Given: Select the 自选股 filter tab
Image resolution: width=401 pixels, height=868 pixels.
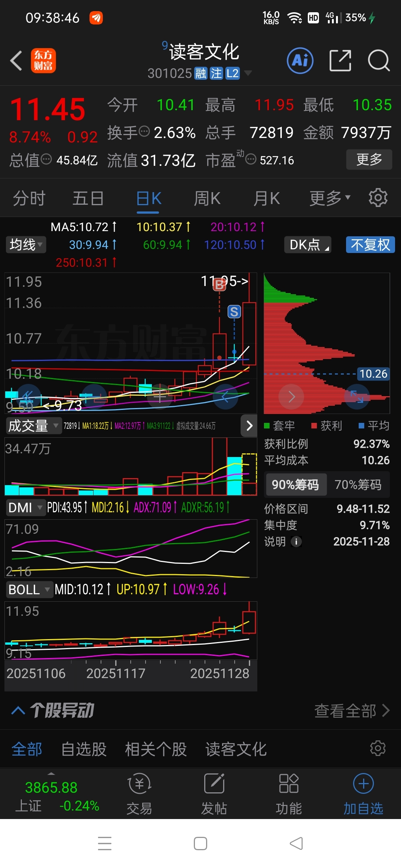Looking at the screenshot, I should point(84,749).
